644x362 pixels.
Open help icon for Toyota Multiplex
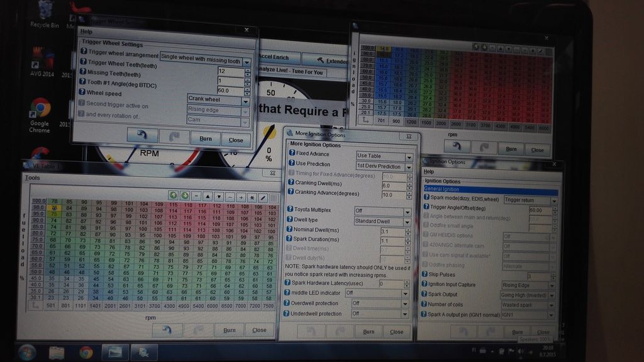290,209
